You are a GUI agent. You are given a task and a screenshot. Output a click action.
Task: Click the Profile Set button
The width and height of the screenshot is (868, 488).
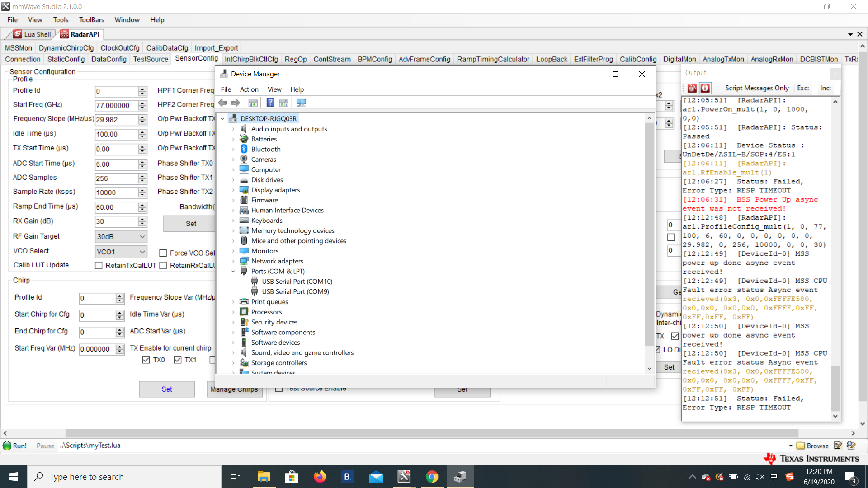pos(190,224)
